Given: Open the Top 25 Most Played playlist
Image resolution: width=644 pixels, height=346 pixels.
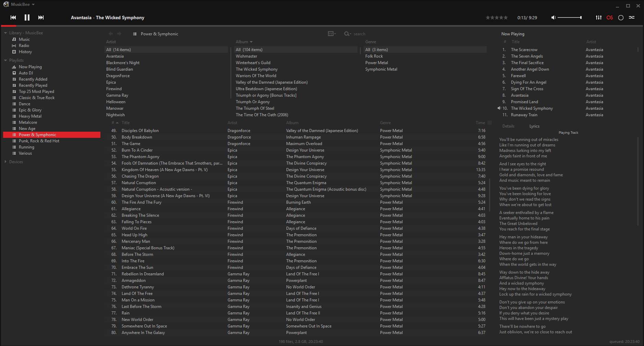Looking at the screenshot, I should tap(36, 92).
